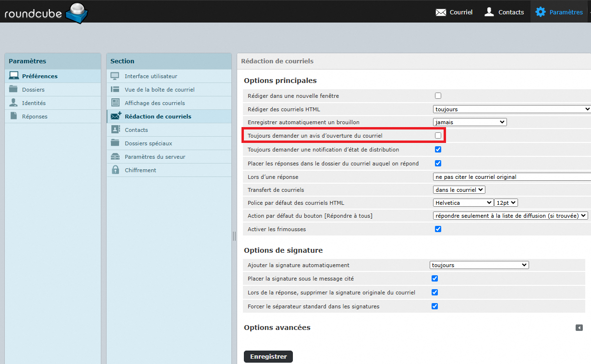Expand 'Ajouter la signature automatiquement' dropdown
This screenshot has height=364, width=591.
479,265
